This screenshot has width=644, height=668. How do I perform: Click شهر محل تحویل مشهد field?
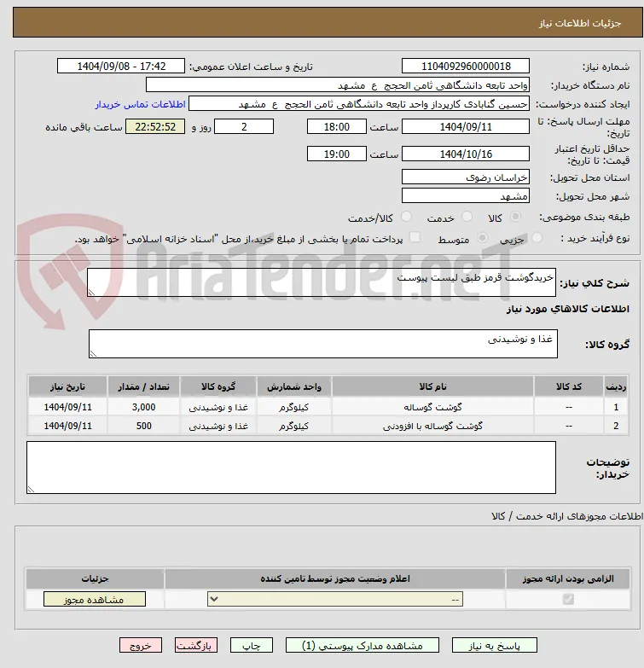(x=466, y=195)
